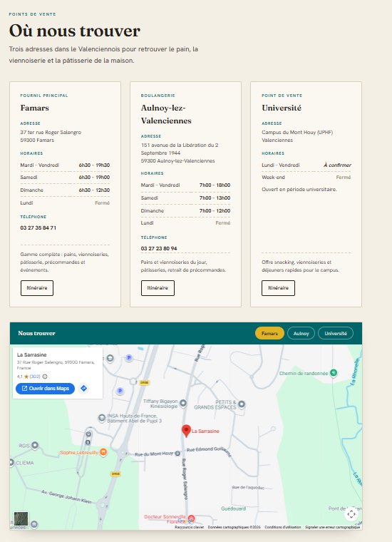This screenshot has width=392, height=542.
Task: Click the Av. George Johann Klein label
Action: 66,497
